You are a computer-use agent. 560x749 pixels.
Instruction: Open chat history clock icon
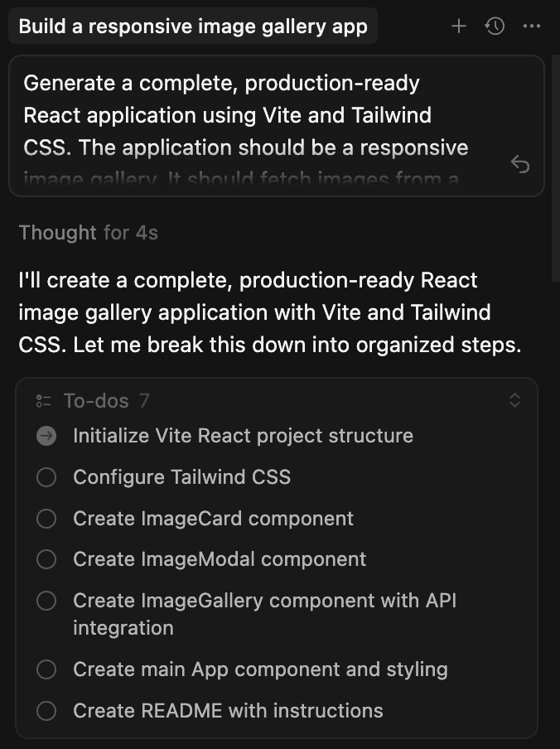pyautogui.click(x=495, y=27)
